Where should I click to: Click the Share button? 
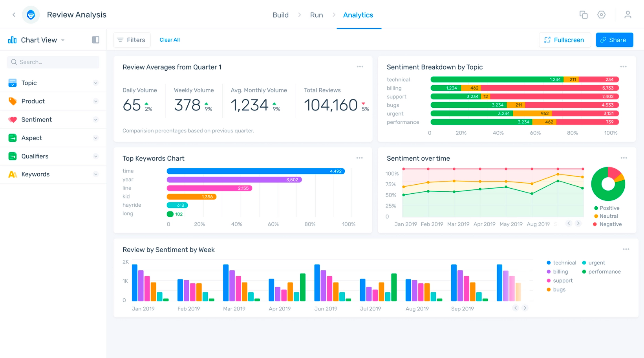614,40
